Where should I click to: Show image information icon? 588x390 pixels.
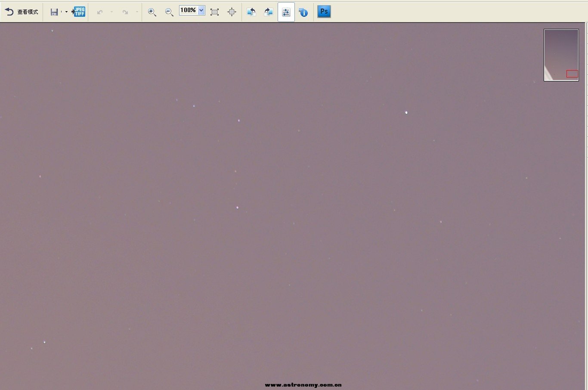click(303, 12)
